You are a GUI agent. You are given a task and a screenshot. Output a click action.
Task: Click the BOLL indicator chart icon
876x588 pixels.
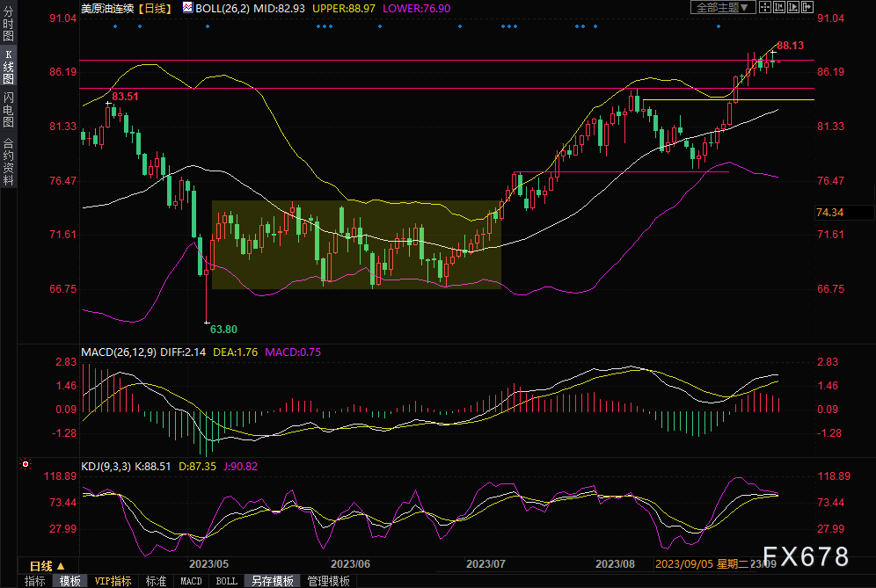[x=188, y=7]
